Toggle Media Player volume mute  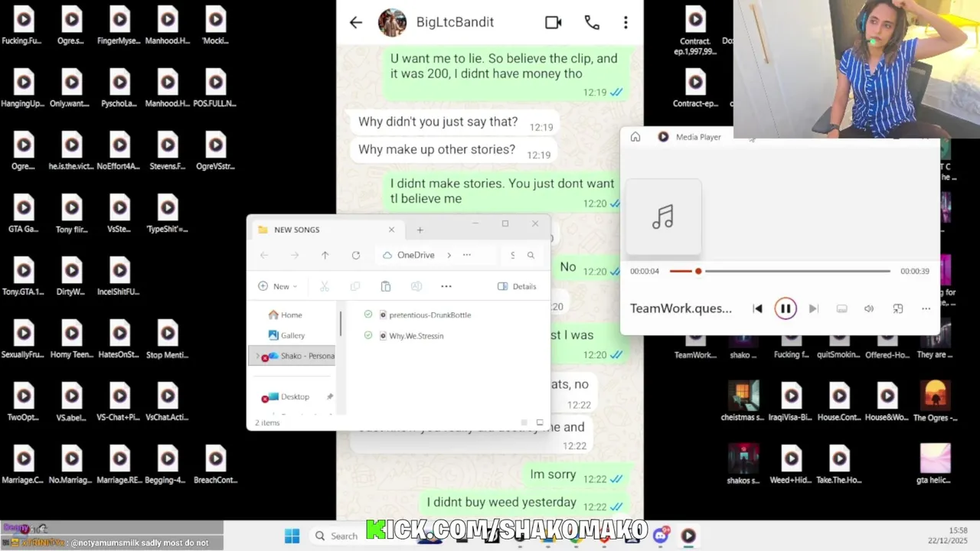click(x=869, y=308)
